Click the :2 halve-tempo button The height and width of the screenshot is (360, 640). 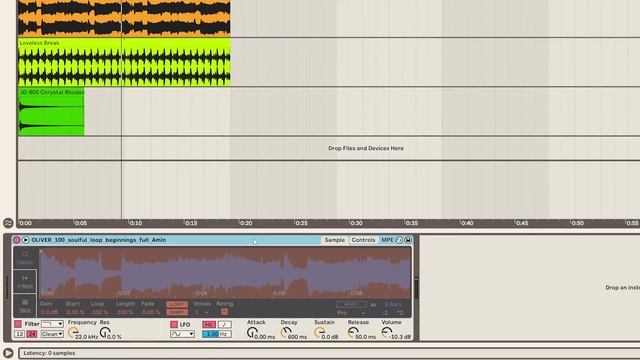coord(385,313)
